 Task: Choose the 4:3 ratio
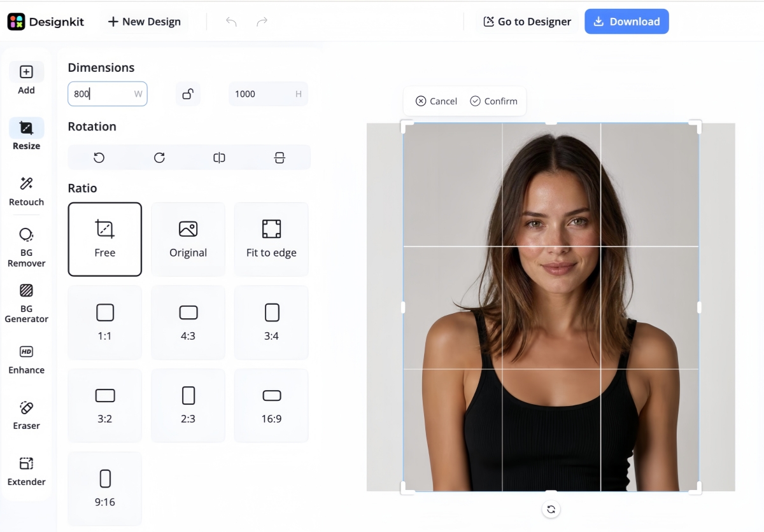pyautogui.click(x=188, y=323)
